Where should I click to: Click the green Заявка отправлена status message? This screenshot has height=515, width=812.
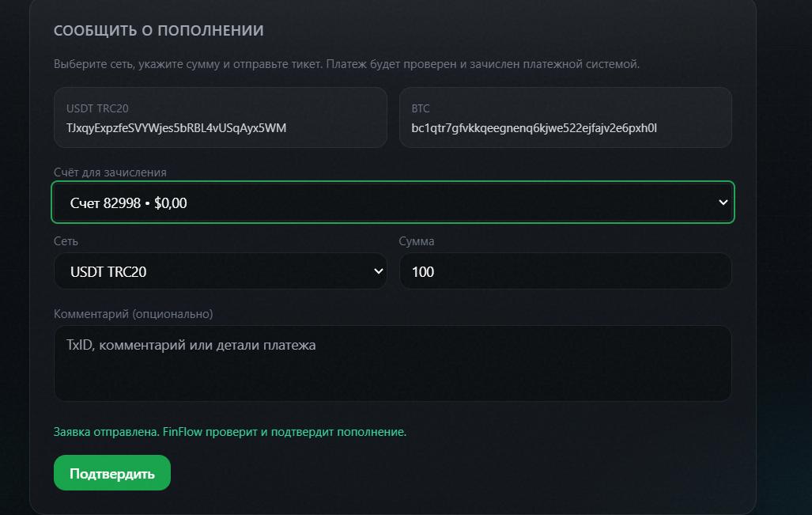click(230, 432)
